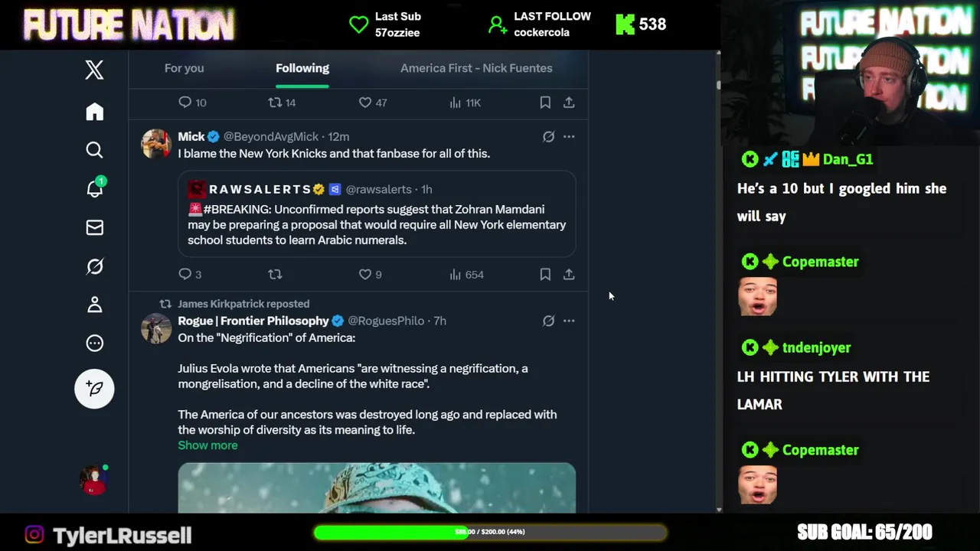Click the compose Post button
Viewport: 980px width, 551px height.
click(x=94, y=389)
